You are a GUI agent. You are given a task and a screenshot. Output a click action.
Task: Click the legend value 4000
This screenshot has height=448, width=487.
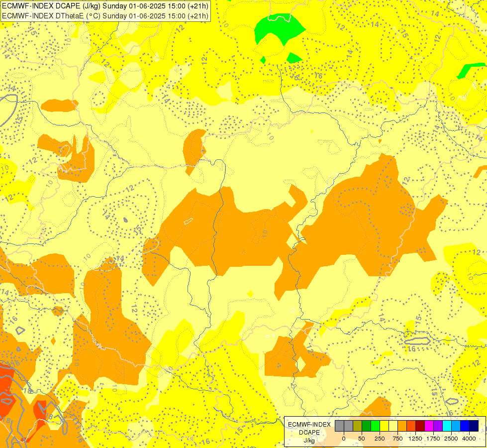pyautogui.click(x=469, y=439)
